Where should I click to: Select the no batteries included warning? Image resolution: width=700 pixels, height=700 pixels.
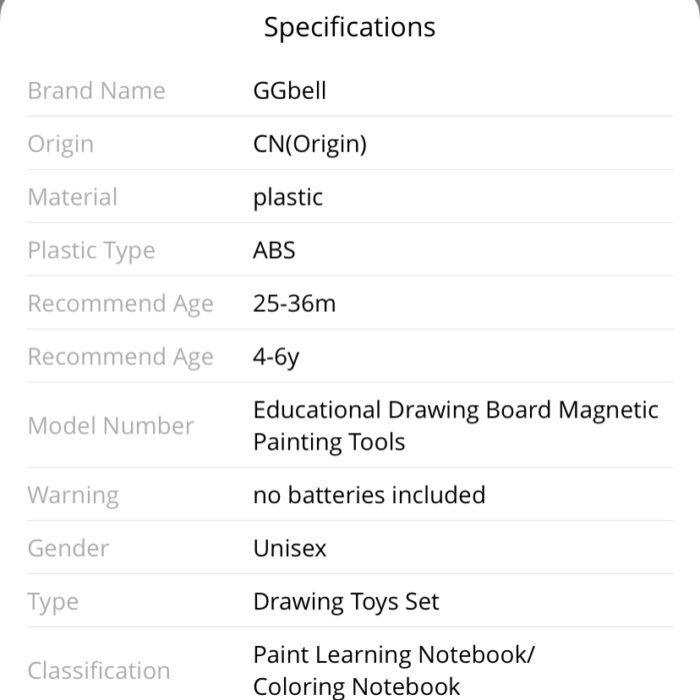point(369,495)
